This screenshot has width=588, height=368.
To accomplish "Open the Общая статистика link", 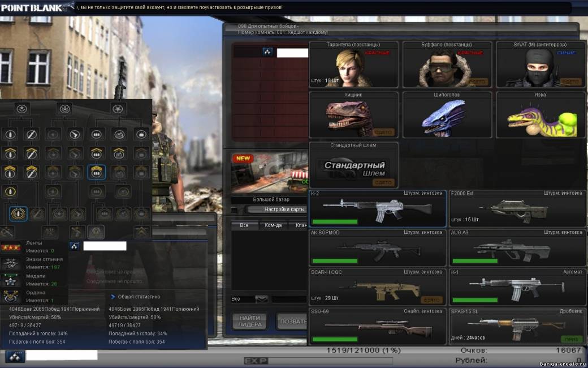I will pos(139,297).
